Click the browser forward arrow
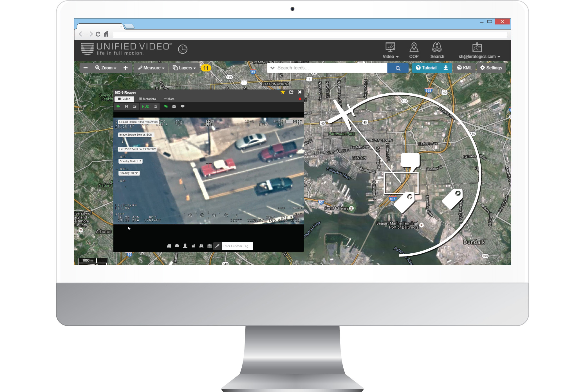 [90, 34]
